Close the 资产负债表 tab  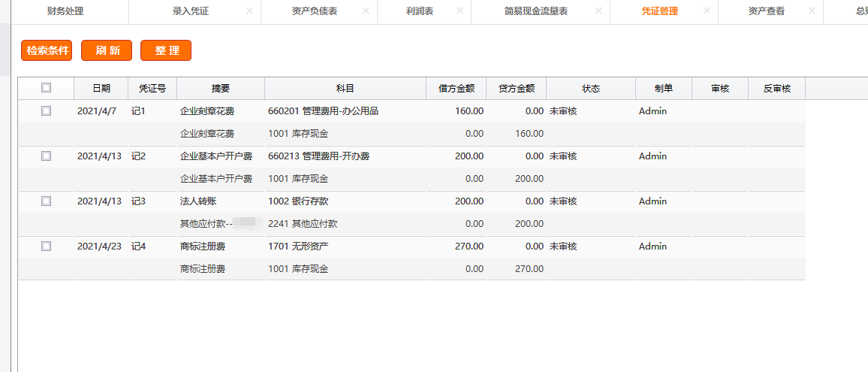click(x=366, y=11)
